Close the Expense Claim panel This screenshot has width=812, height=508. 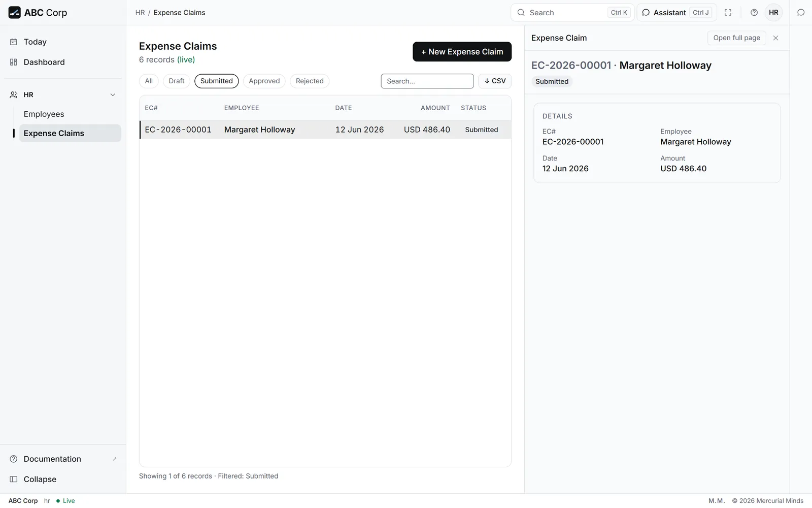[775, 38]
